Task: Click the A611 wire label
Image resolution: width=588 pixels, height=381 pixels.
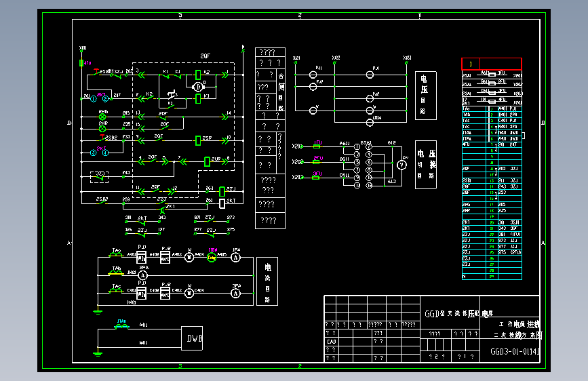Action: coord(345,143)
